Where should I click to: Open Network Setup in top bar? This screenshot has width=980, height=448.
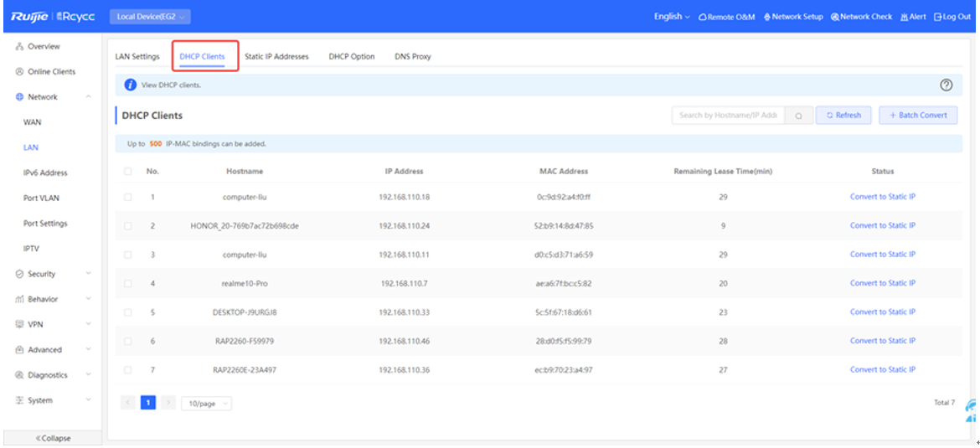793,17
